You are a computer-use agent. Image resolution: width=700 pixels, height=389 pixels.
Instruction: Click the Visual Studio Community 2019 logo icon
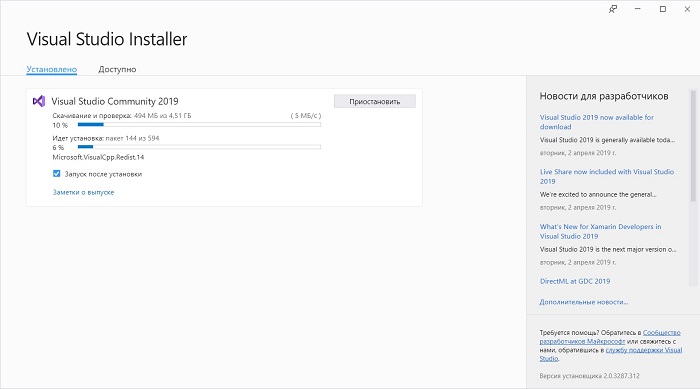[39, 101]
